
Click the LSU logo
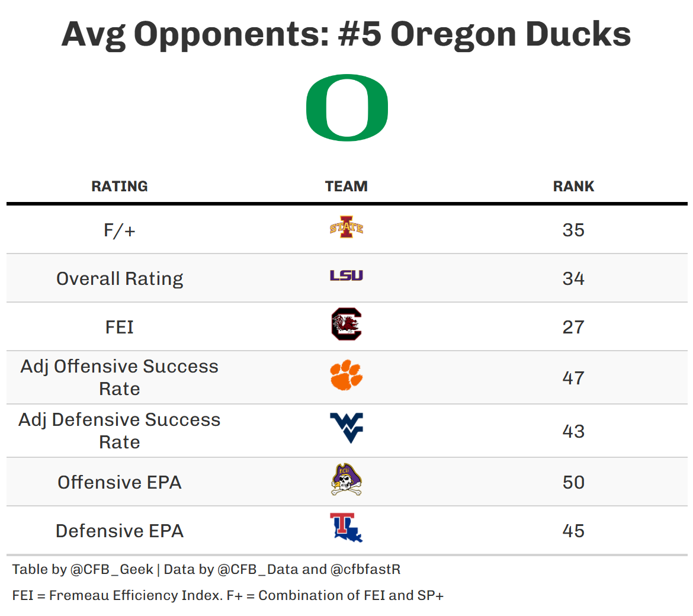tap(346, 275)
